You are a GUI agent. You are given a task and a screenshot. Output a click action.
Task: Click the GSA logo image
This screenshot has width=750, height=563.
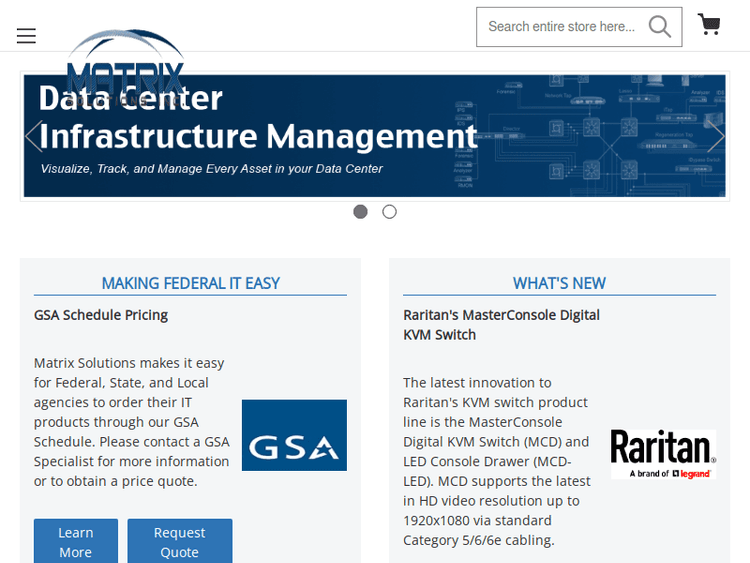pyautogui.click(x=294, y=435)
